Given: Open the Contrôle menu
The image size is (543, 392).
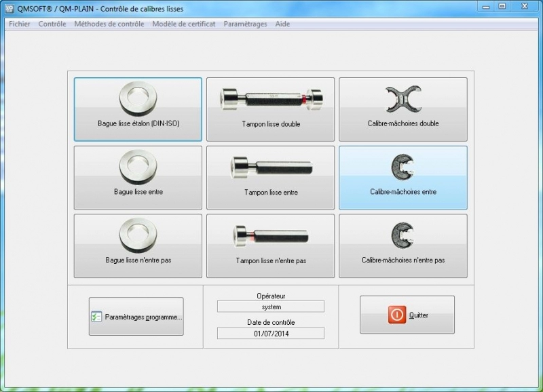Looking at the screenshot, I should (x=52, y=24).
